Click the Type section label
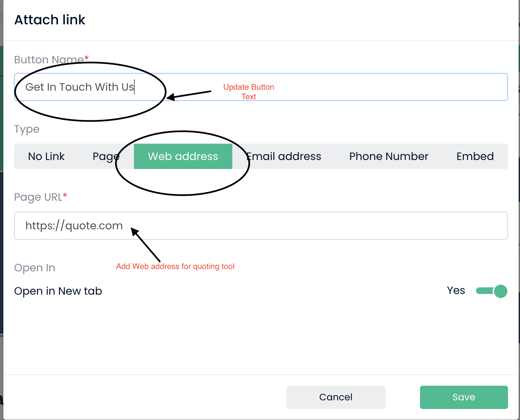Viewport: 520px width, 420px height. pyautogui.click(x=27, y=129)
